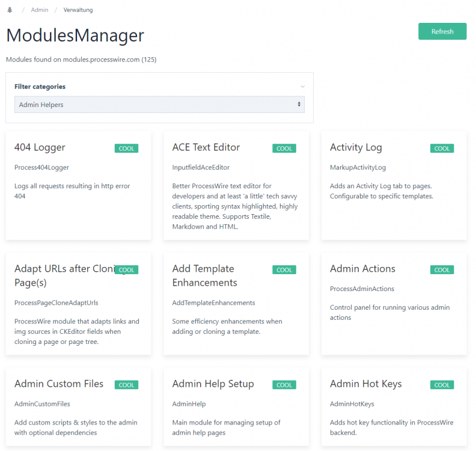Viewport: 476px width, 451px height.
Task: Click the COOL badge on Admin Actions
Action: 442,270
